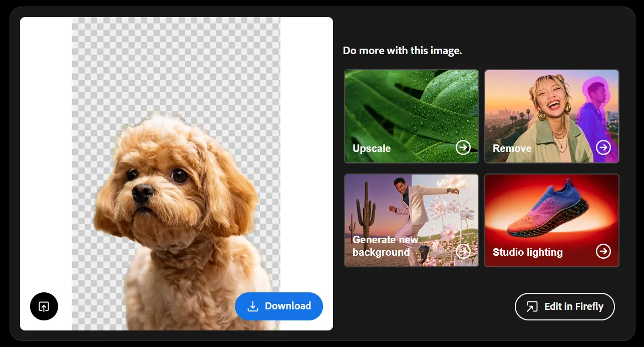Click the 'Do more with this image.' heading
Viewport: 644px width, 347px height.
402,51
